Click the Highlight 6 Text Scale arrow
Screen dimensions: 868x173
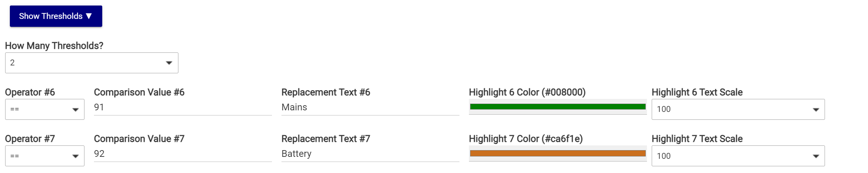click(x=816, y=110)
